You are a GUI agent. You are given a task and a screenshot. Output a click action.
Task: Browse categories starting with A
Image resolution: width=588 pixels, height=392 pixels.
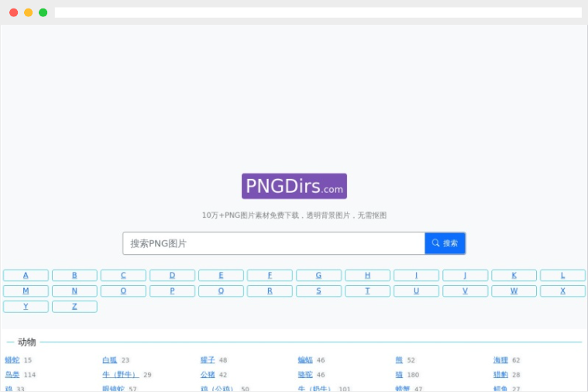coord(26,275)
